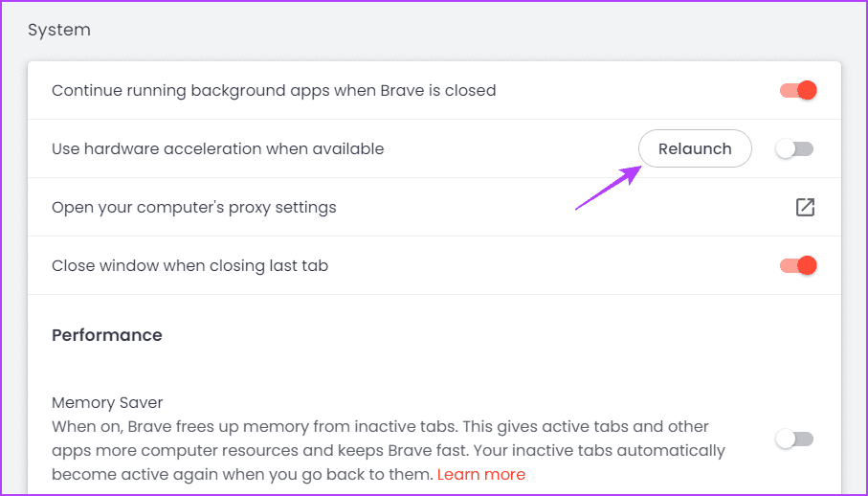Click the 'Close window when closing last tab' label

[189, 265]
